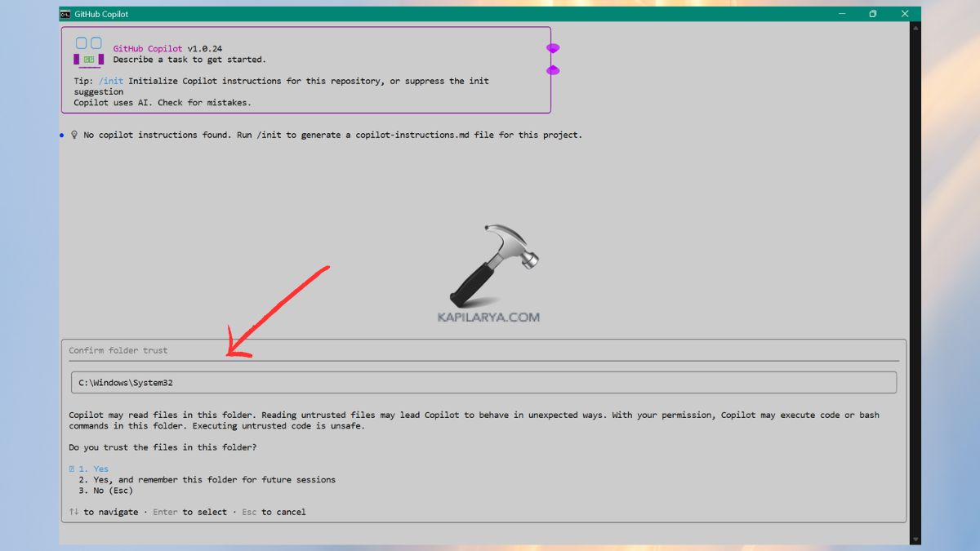Click the KAPILARYA.COM watermark text
The height and width of the screenshot is (551, 980).
490,317
